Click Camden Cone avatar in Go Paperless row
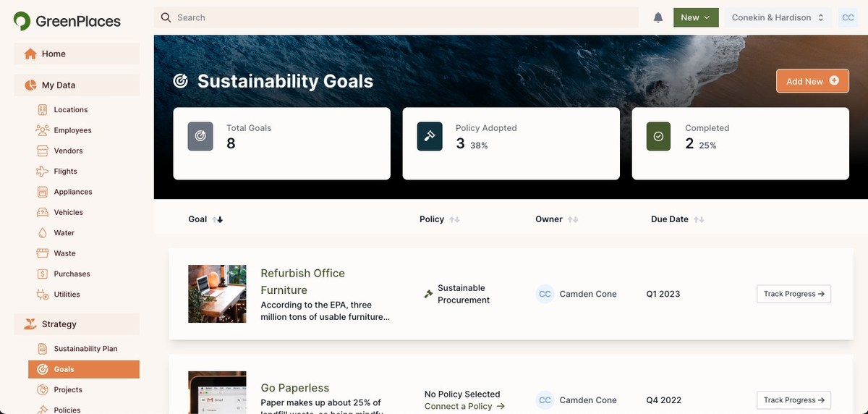 545,400
